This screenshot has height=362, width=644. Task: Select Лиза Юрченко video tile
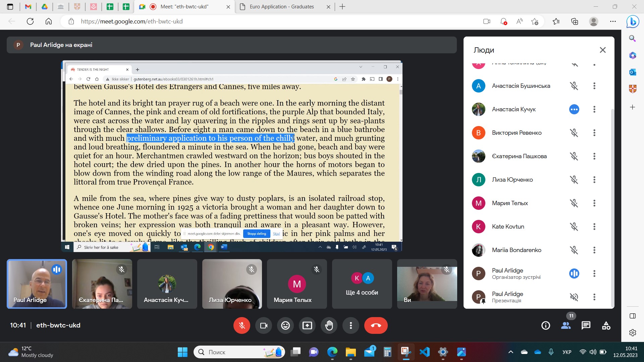click(232, 284)
